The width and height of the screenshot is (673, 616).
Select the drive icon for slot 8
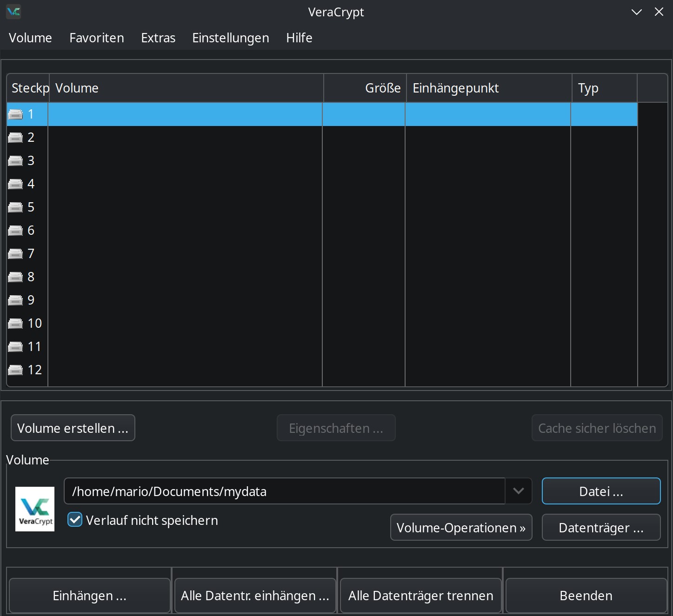pos(15,277)
